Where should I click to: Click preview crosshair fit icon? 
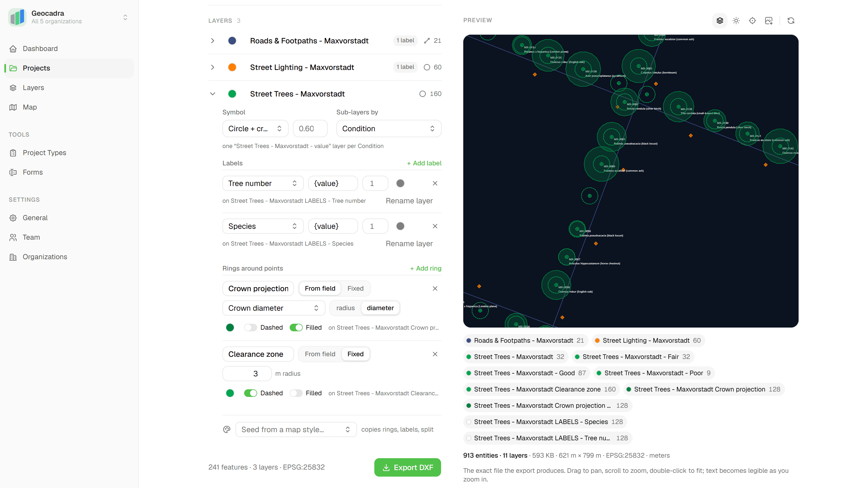(x=752, y=21)
